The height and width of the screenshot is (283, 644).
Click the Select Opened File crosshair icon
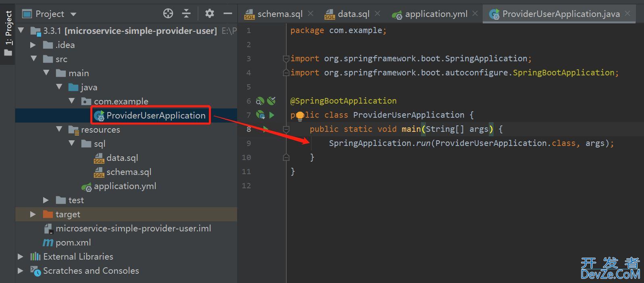tap(168, 14)
